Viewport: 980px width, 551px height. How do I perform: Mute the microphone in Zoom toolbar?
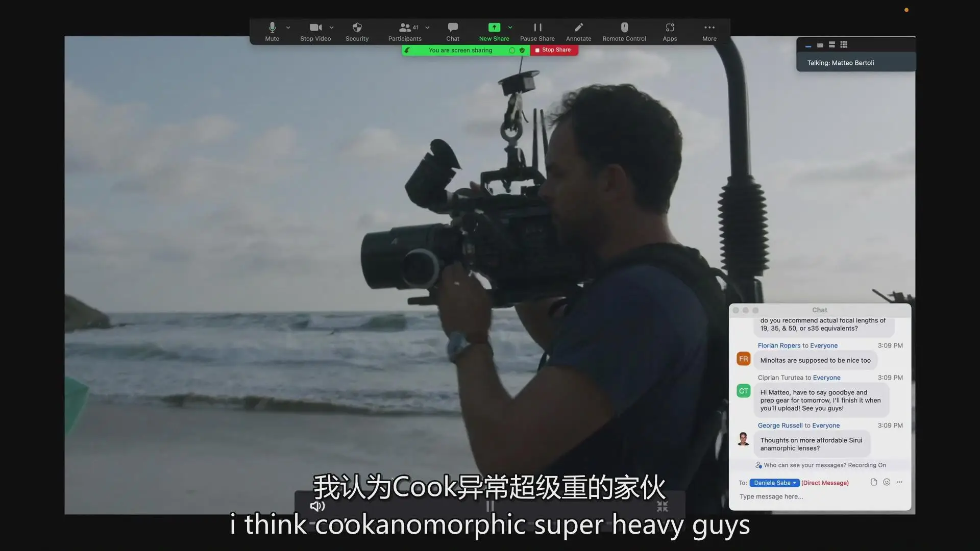[x=272, y=32]
